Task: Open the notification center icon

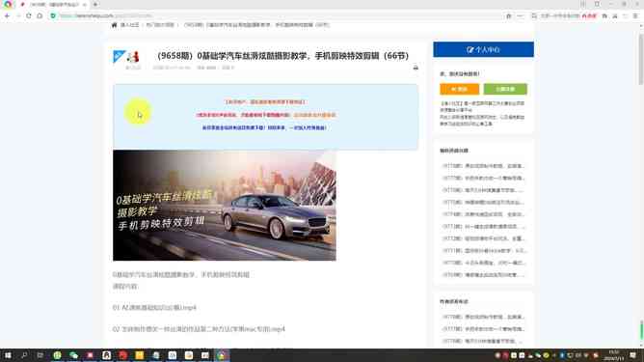Action: [x=632, y=355]
